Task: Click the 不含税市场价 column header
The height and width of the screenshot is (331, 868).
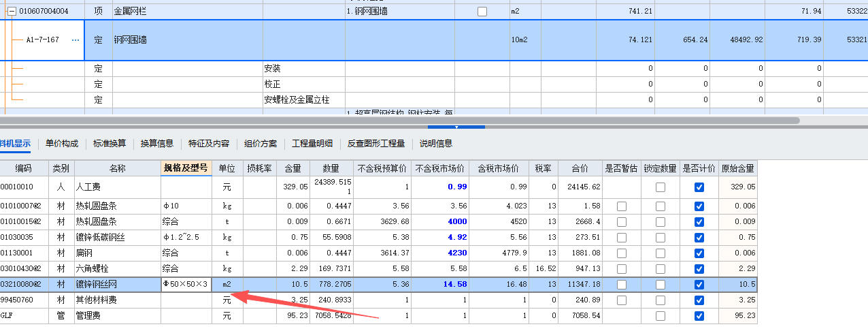Action: pos(439,168)
